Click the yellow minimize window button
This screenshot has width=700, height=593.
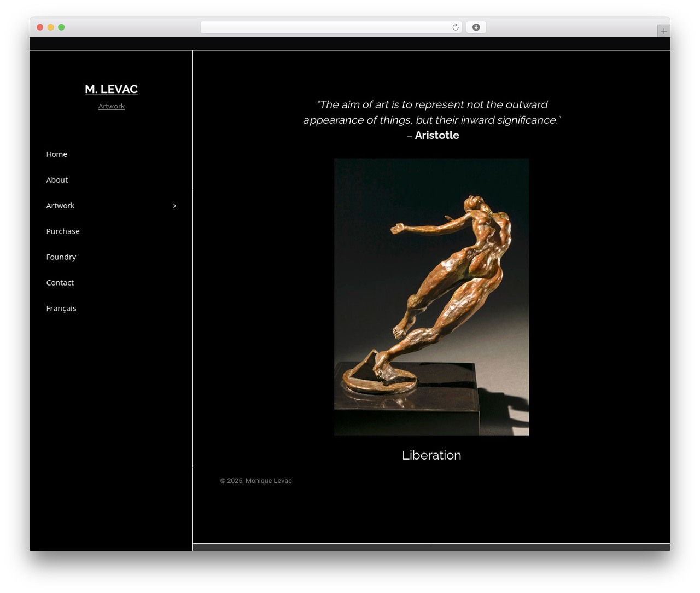(50, 27)
